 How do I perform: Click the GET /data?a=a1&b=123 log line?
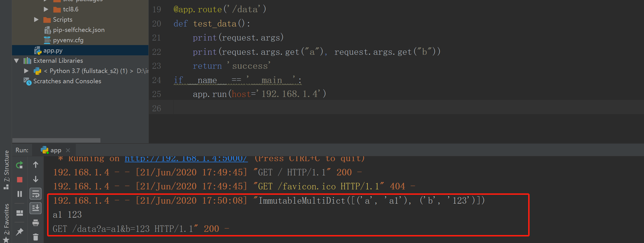141,229
